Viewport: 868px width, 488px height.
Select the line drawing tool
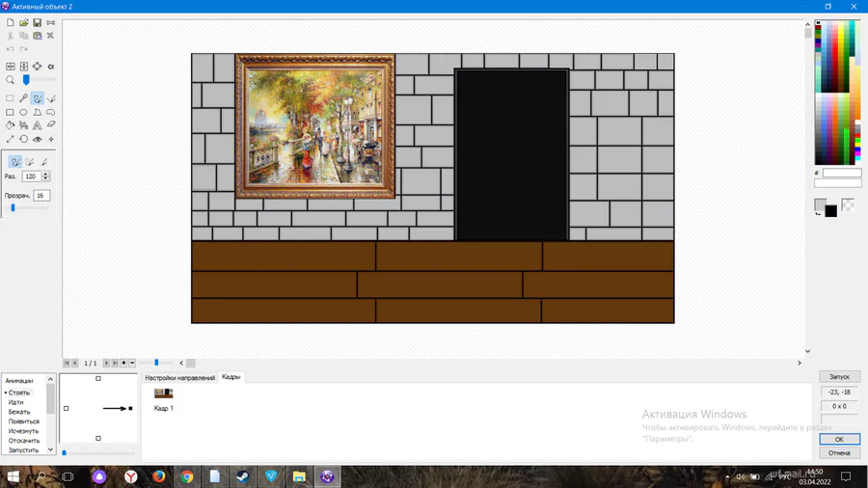[x=51, y=98]
